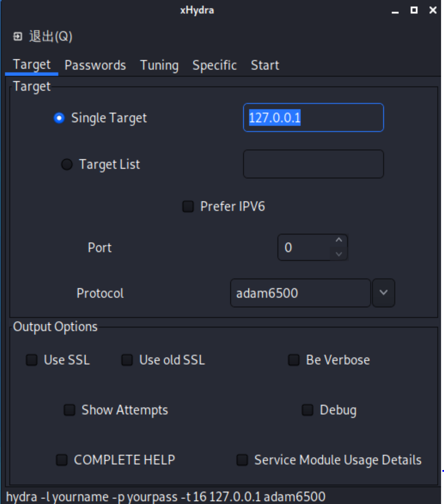Viewport: 444px width, 504px height.
Task: Open the Passwords tab
Action: point(95,65)
